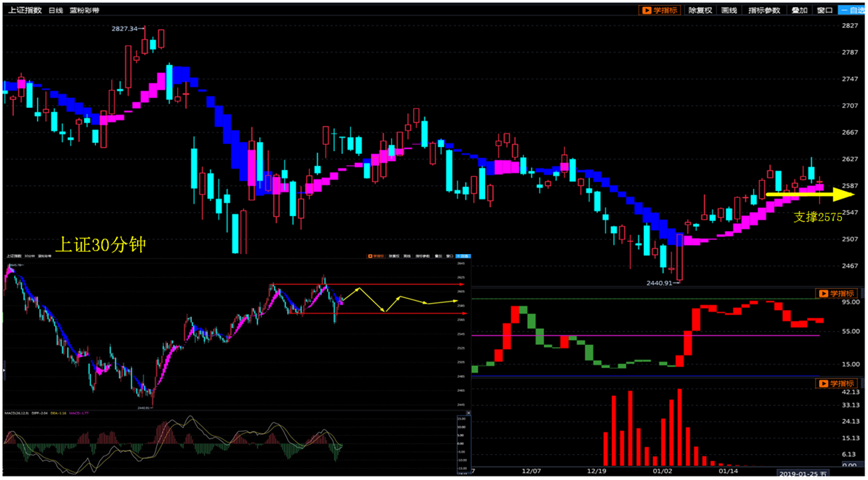Click the top 学指标 video icon button
This screenshot has width=868, height=480.
coord(659,10)
